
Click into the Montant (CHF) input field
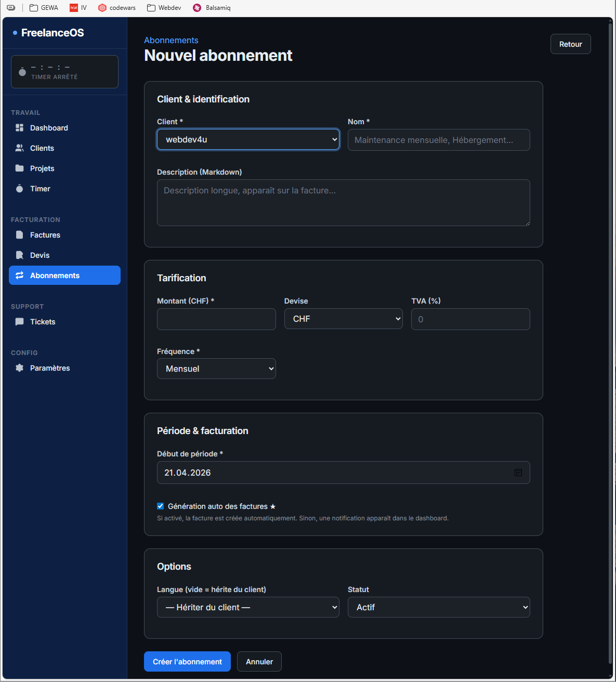[x=216, y=319]
